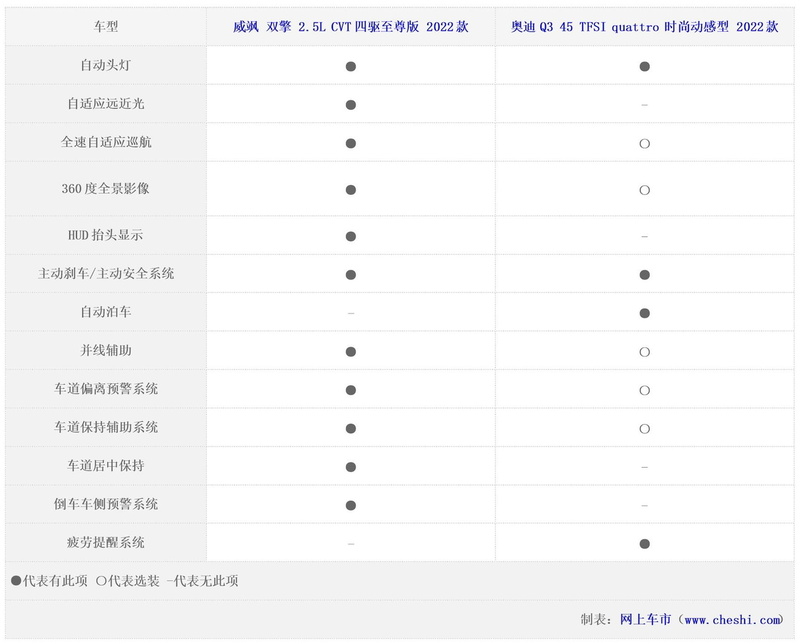Click 奥迪 Q3 hollow circle for 并线辅助
The width and height of the screenshot is (800, 644).
(x=644, y=352)
